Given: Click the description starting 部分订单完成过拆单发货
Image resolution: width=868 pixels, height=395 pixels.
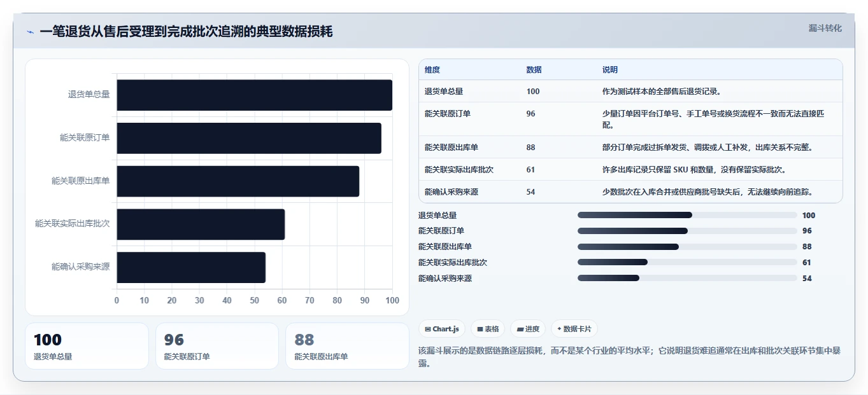Looking at the screenshot, I should pyautogui.click(x=708, y=148).
